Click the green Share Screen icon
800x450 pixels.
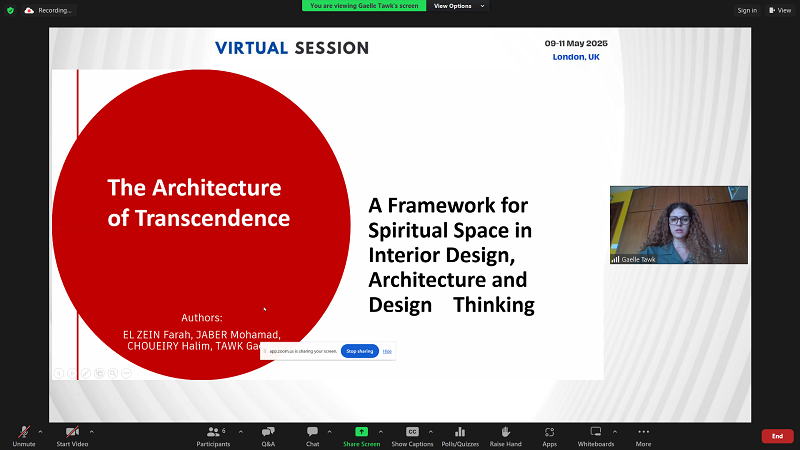coord(361,431)
